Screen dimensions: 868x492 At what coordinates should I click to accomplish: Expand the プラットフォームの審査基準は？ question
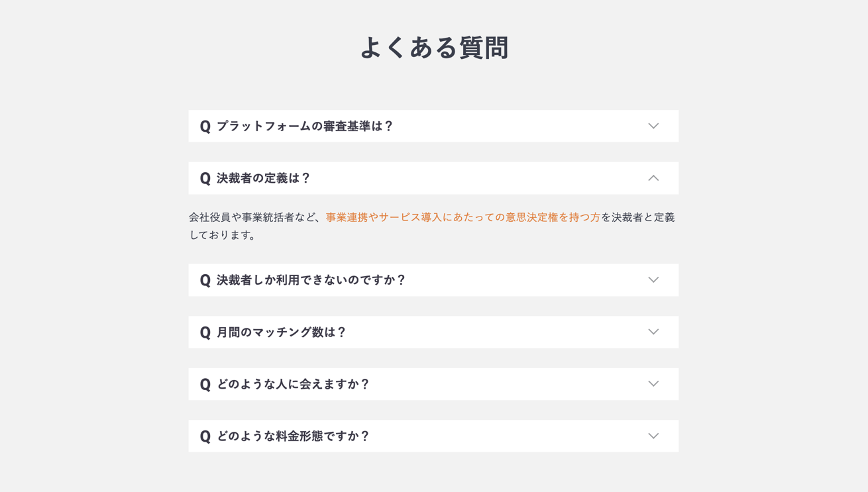pos(433,126)
